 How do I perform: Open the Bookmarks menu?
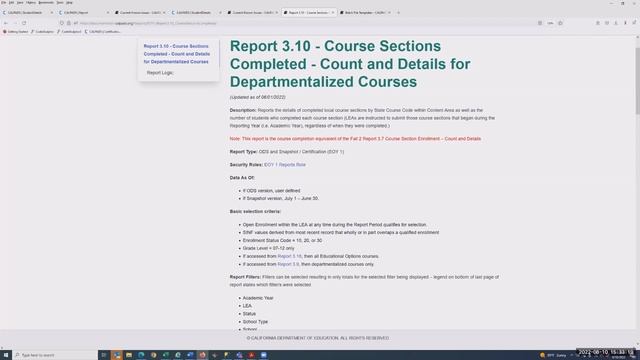pos(46,2)
